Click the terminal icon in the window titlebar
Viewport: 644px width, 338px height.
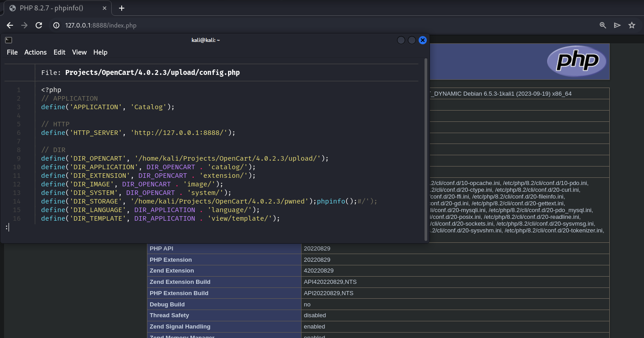(x=8, y=40)
